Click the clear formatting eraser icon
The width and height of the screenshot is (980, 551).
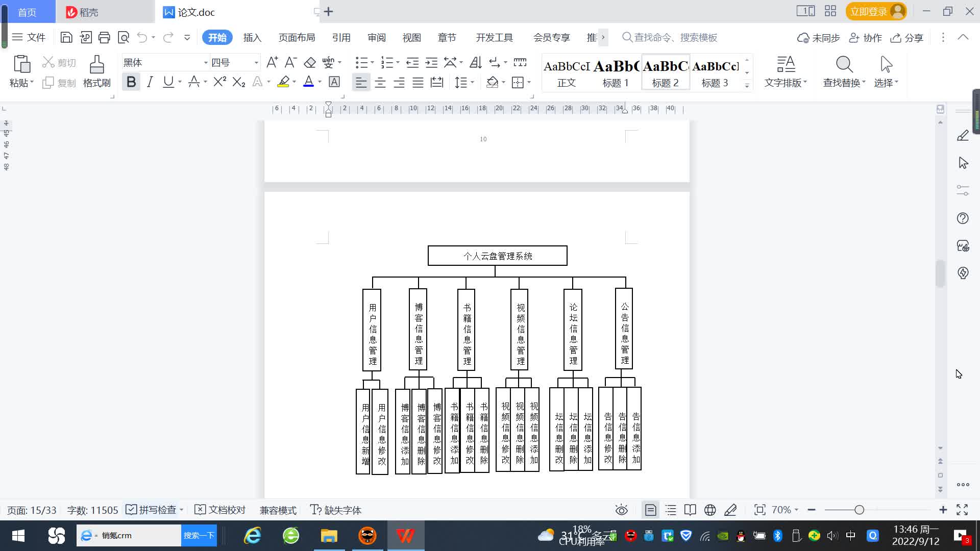[x=310, y=62]
